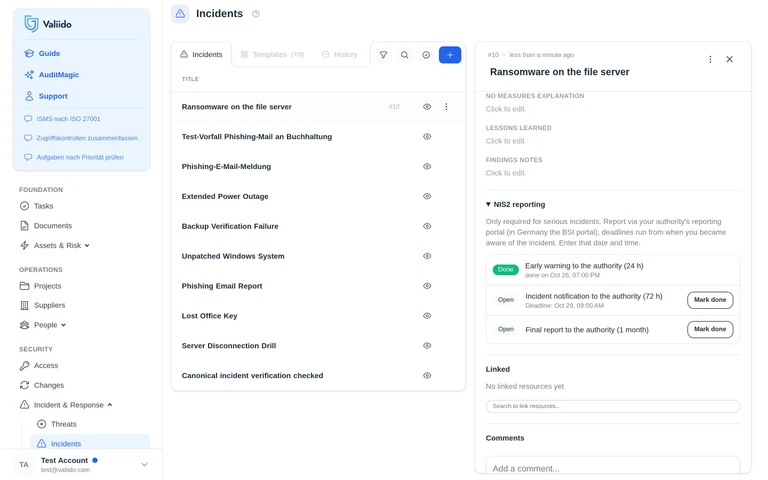Mark Final report to authority done

710,329
